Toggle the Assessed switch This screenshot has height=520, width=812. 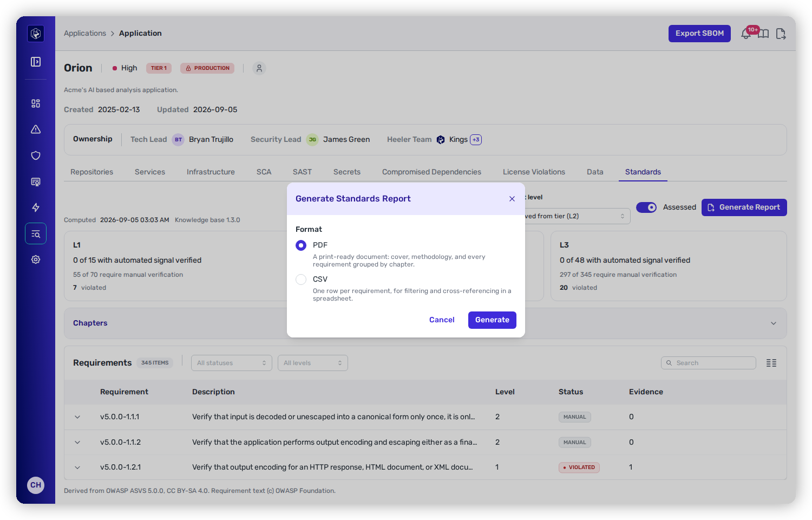[646, 207]
